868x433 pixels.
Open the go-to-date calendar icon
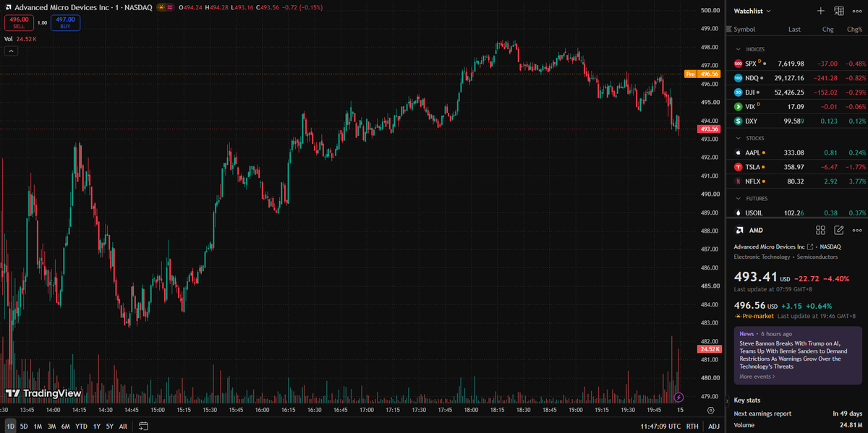tap(143, 426)
